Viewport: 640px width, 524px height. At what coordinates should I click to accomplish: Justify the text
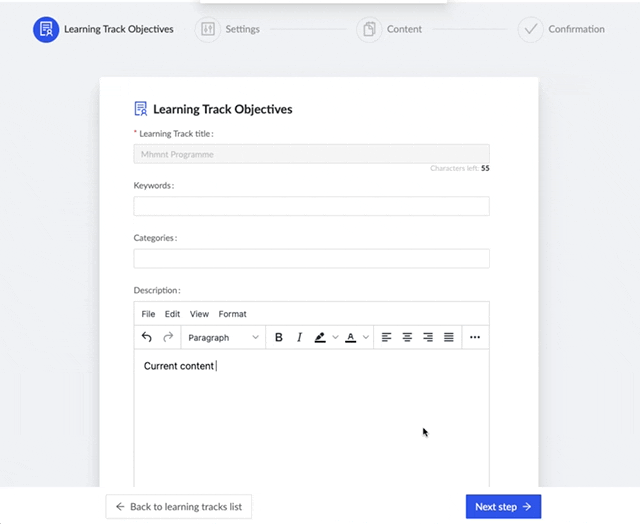pos(449,338)
